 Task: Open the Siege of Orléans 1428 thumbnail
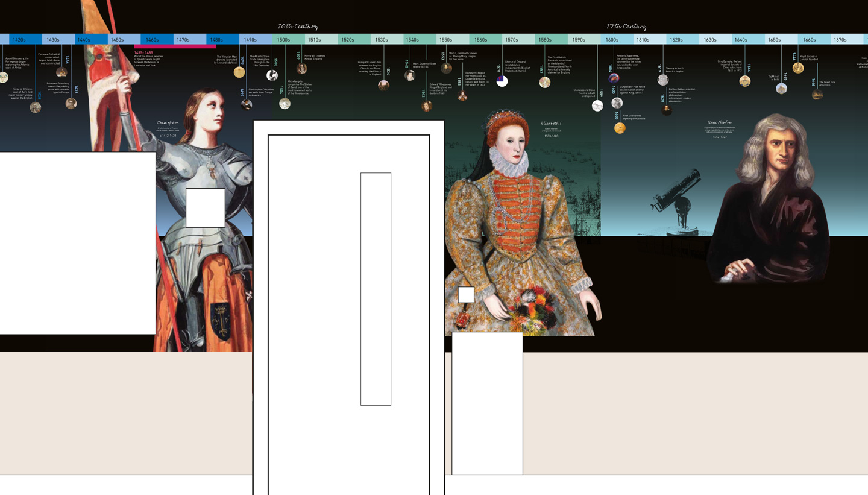36,107
